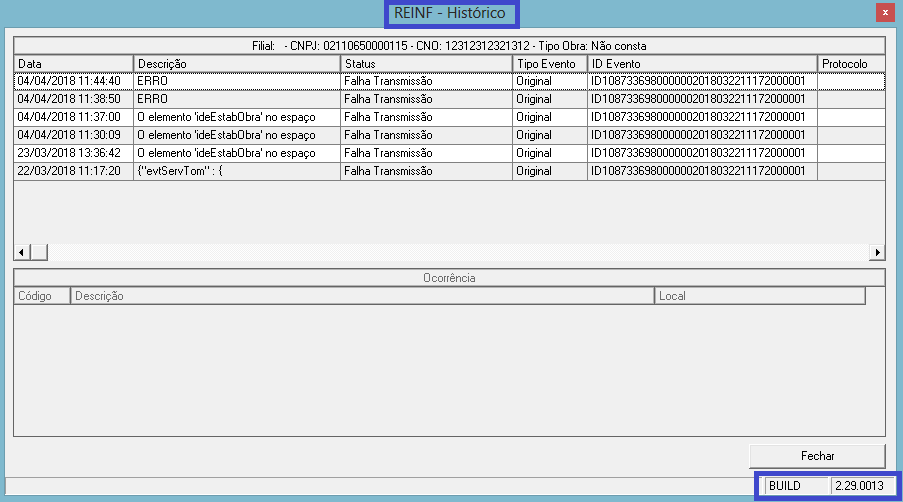
Task: Sort by the Data column header
Action: [x=73, y=63]
